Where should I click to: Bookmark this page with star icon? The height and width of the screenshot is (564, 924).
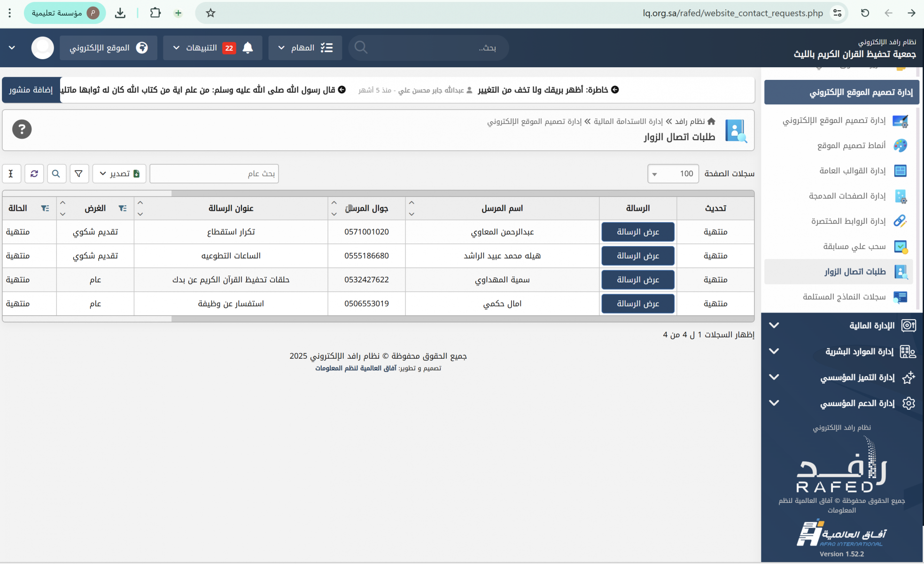tap(210, 13)
